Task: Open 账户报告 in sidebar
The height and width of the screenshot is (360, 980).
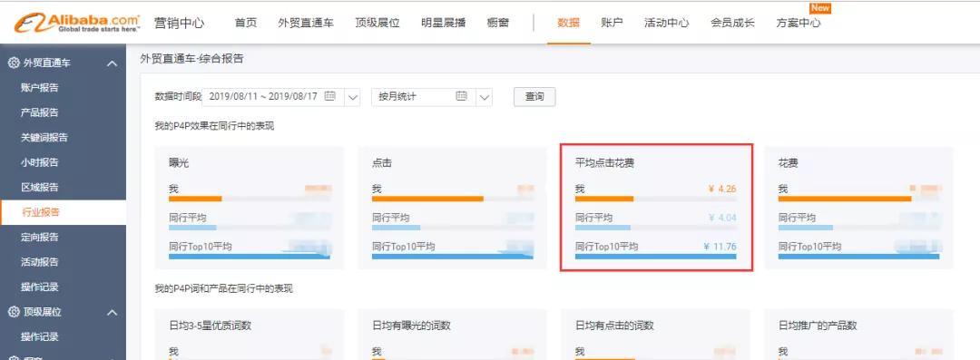Action: (39, 88)
